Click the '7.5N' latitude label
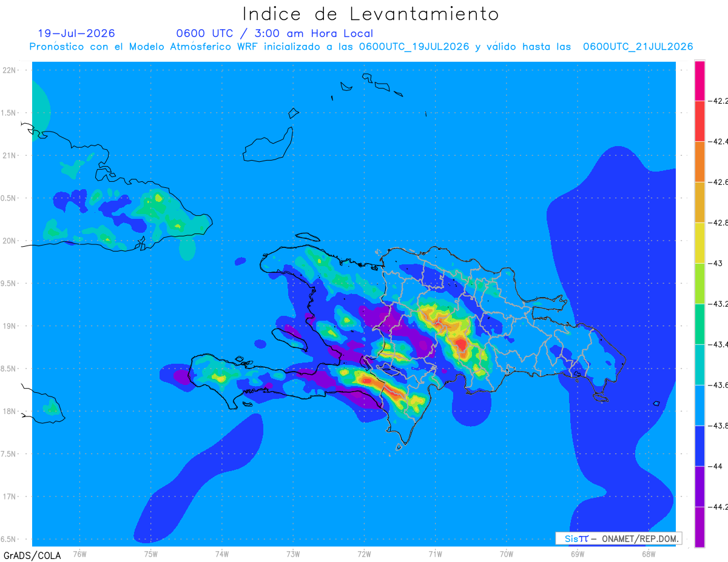 click(x=8, y=454)
